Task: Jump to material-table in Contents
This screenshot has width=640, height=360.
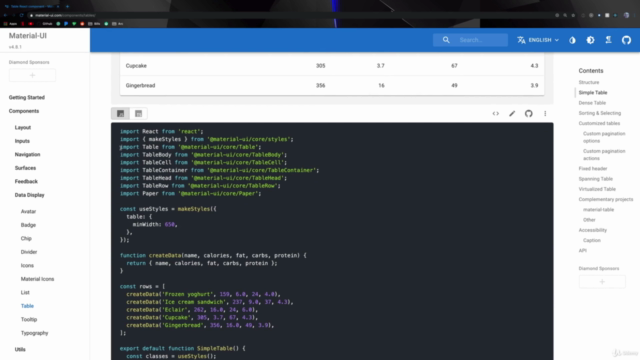Action: click(x=598, y=209)
